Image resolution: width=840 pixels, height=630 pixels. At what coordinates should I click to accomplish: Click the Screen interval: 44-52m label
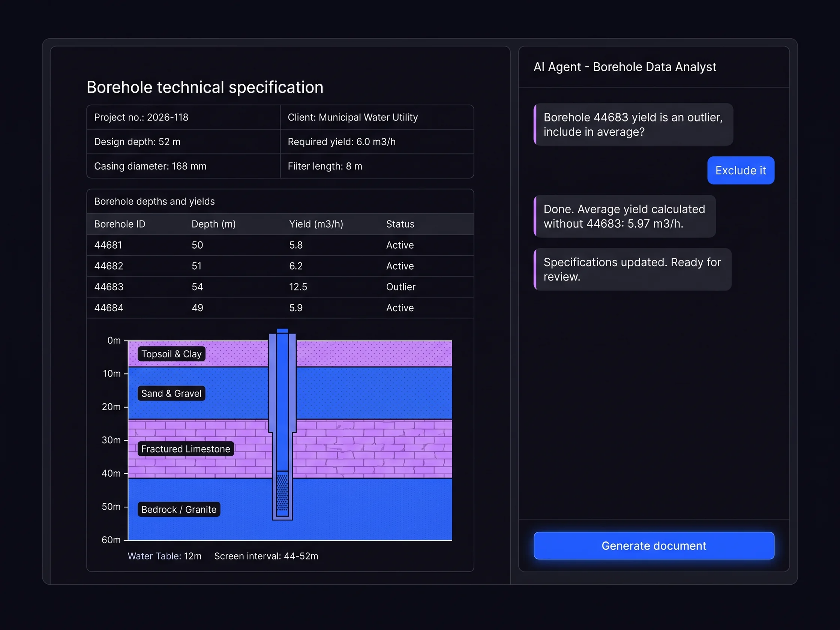click(266, 556)
